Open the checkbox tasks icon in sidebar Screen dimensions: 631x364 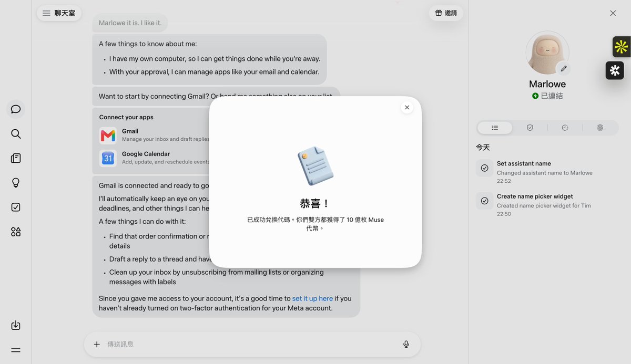point(16,207)
